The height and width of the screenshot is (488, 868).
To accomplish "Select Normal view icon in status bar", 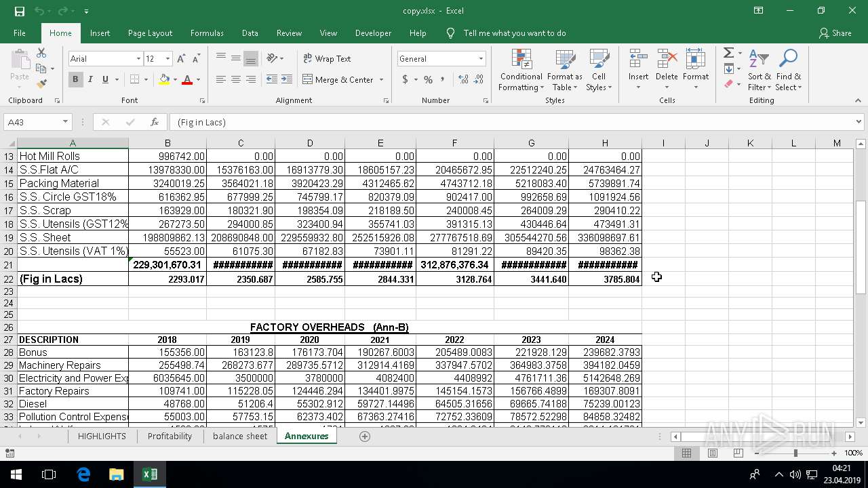I will 686,453.
